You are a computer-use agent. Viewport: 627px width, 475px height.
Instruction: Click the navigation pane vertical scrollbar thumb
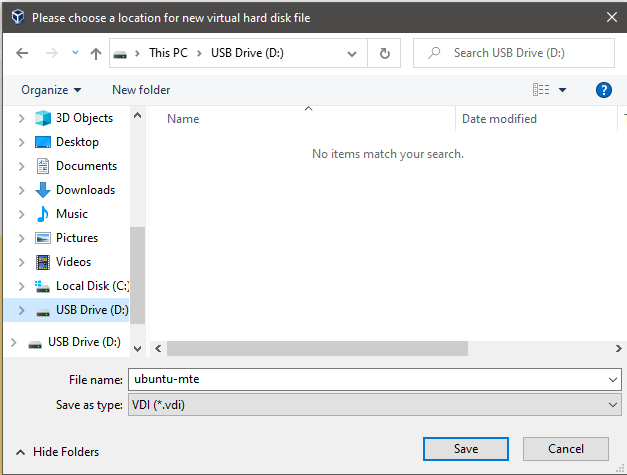tap(138, 275)
